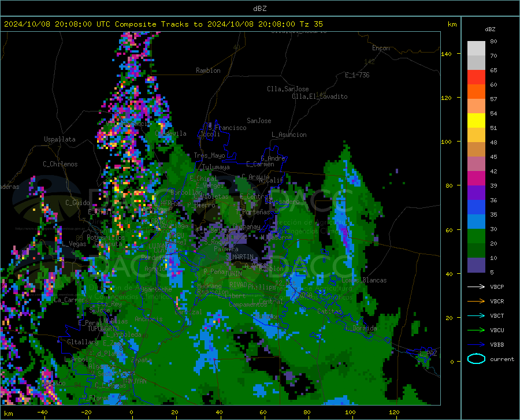The height and width of the screenshot is (420, 520).
Task: Click the 'L_Asuncion' map label
Action: coord(289,135)
